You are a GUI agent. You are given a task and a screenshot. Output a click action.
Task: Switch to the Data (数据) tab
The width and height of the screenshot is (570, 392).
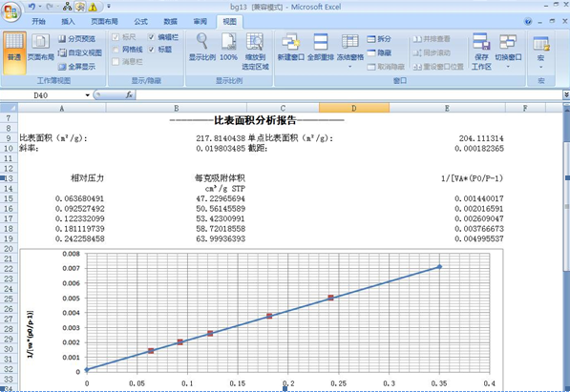point(170,22)
